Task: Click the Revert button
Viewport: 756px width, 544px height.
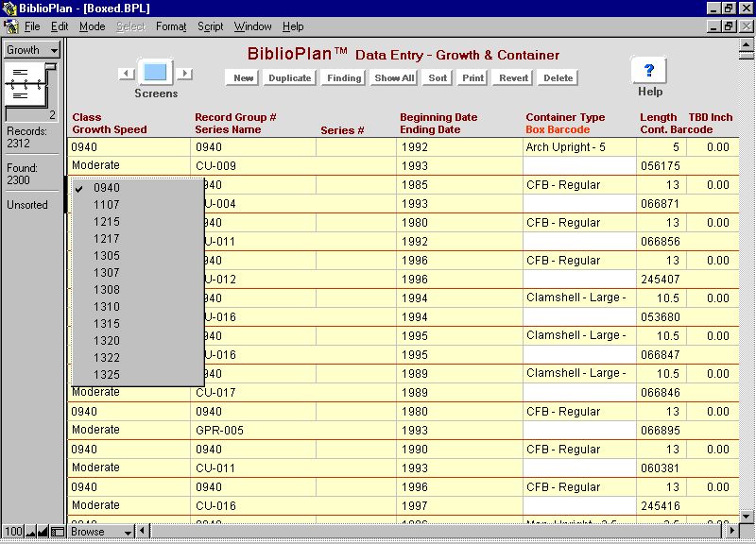Action: click(x=513, y=78)
